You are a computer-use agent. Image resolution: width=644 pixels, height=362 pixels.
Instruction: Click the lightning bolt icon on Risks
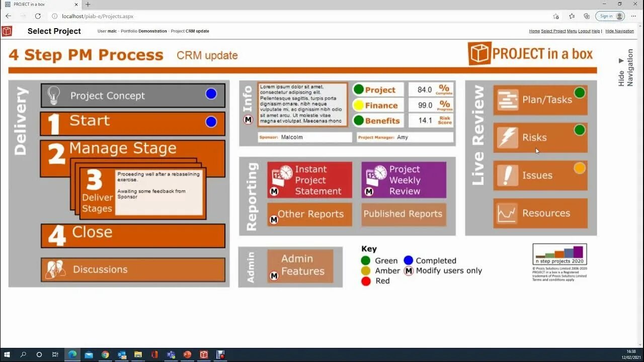coord(508,138)
